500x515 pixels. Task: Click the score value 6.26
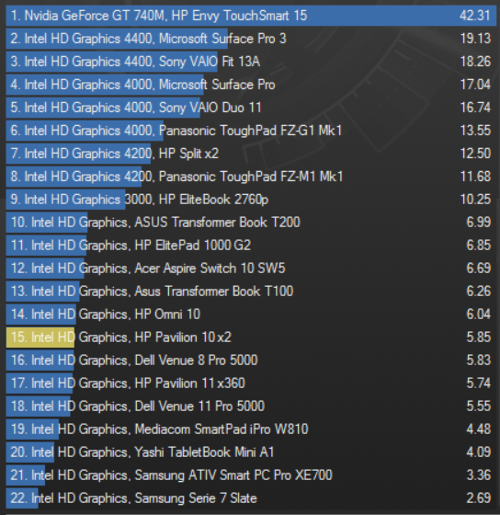[x=479, y=291]
